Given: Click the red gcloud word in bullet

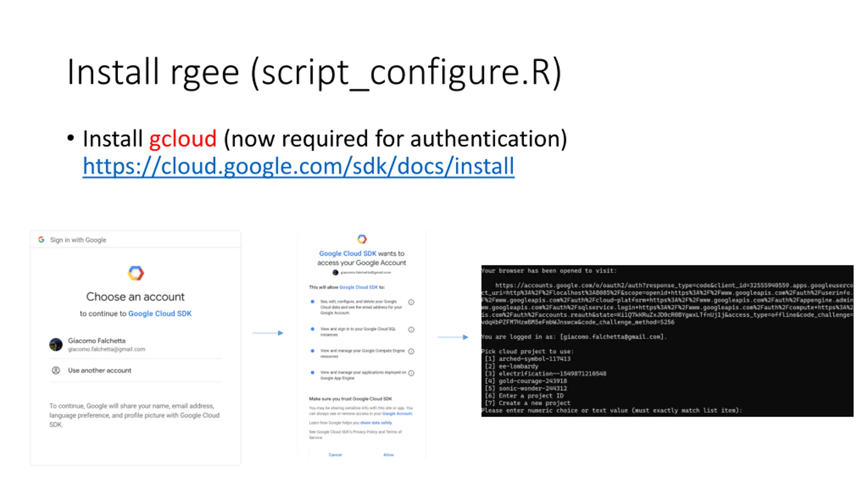Looking at the screenshot, I should point(183,139).
